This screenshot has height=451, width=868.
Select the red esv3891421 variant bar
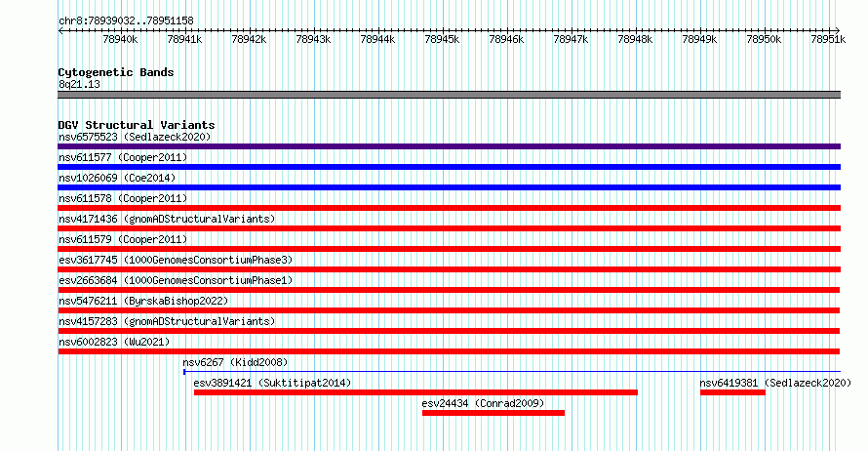pos(415,392)
